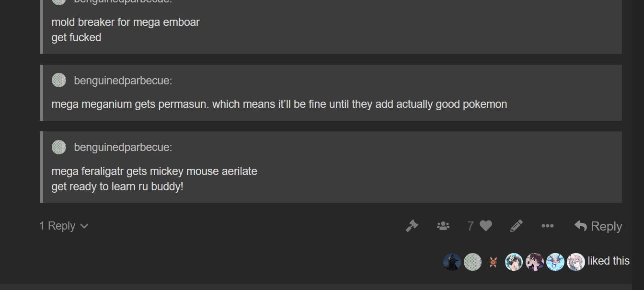Click the orange star-shaped liker avatar
The image size is (644, 290).
tap(493, 262)
